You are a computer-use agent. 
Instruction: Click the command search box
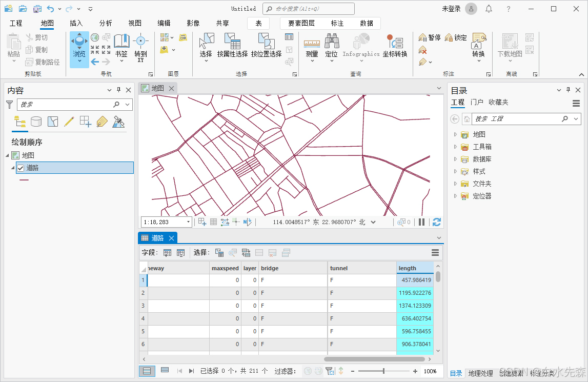[309, 9]
